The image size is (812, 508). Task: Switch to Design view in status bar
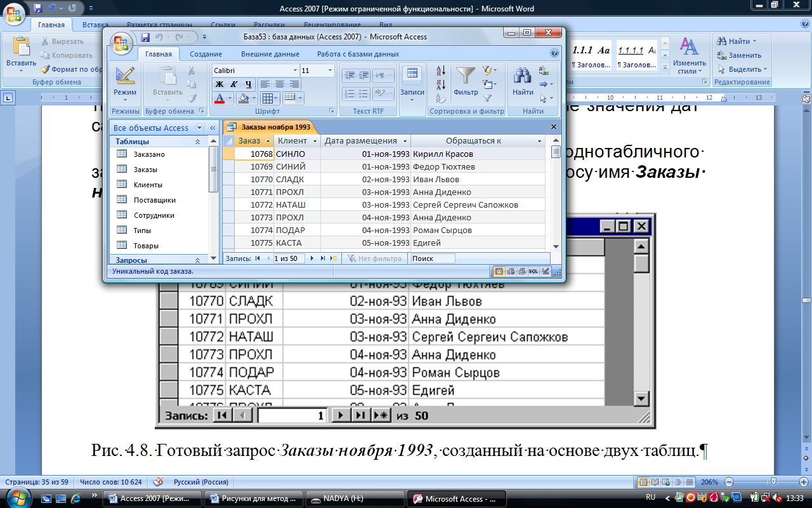tap(545, 271)
